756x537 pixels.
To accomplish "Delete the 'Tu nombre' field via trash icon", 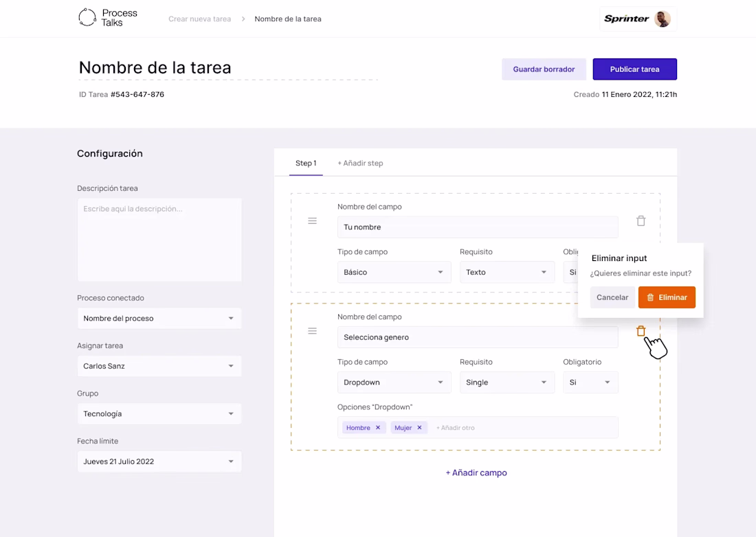I will coord(641,220).
